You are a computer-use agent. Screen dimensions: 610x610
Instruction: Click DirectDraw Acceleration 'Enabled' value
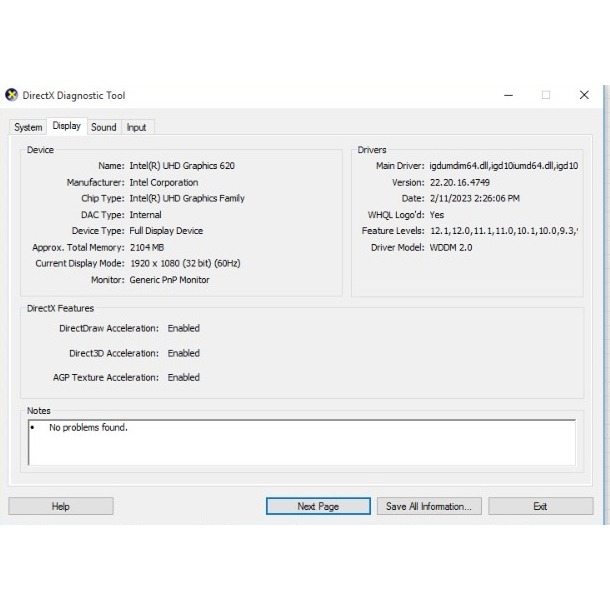pyautogui.click(x=184, y=328)
